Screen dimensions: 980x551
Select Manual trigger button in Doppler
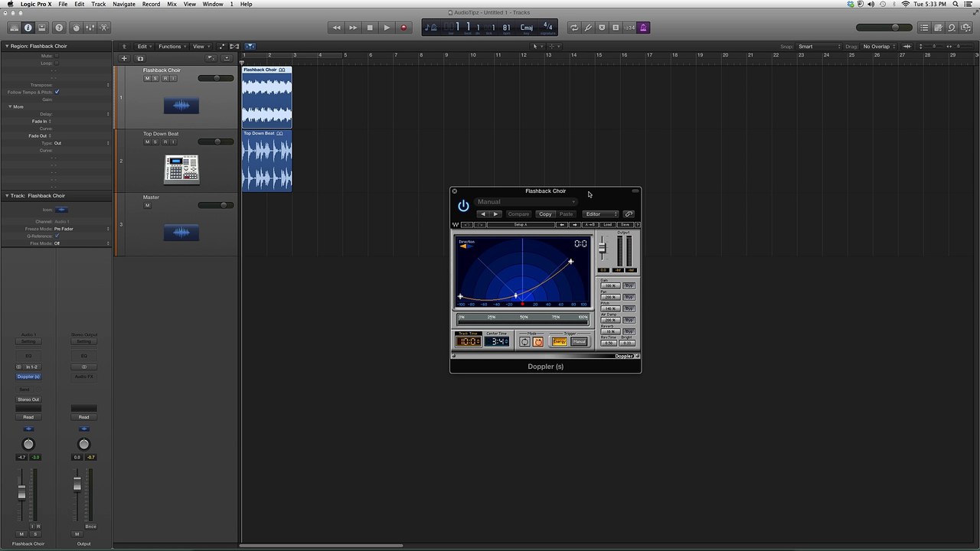tap(580, 341)
